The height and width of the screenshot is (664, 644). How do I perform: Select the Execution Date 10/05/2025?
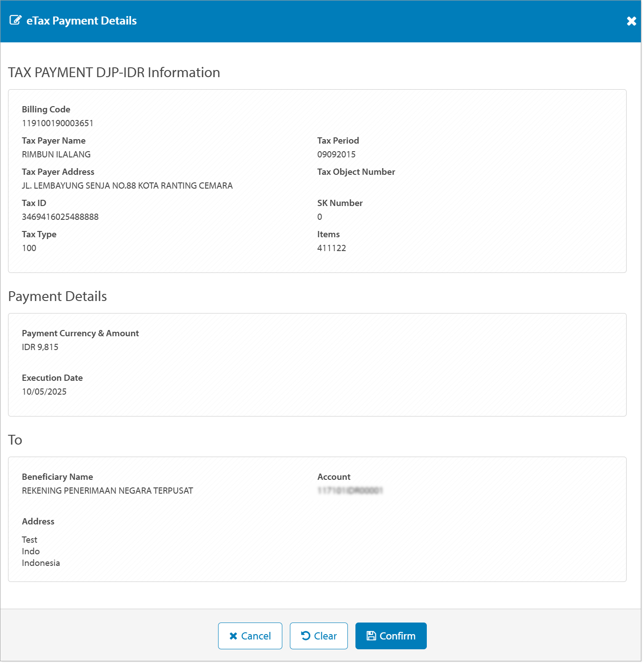pos(44,392)
